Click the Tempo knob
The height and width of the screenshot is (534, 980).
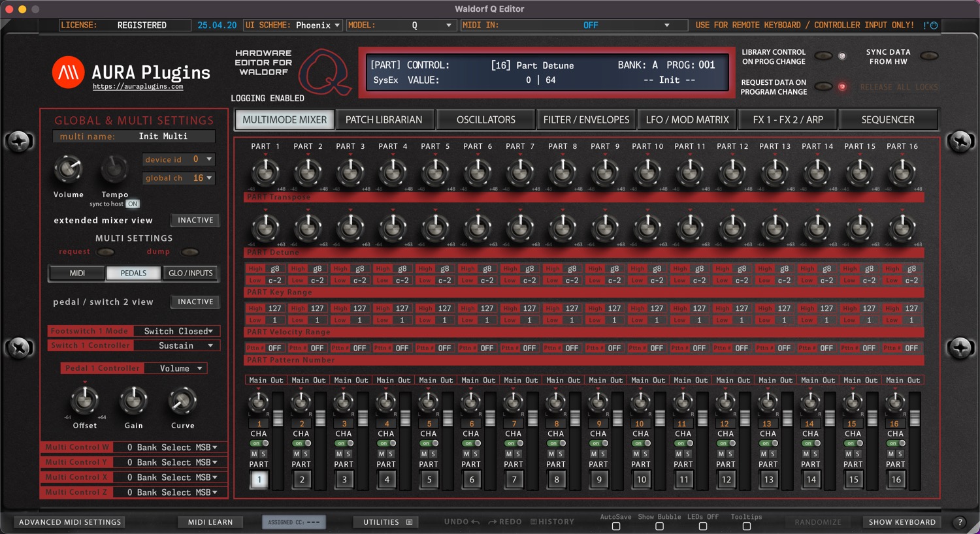pos(114,170)
